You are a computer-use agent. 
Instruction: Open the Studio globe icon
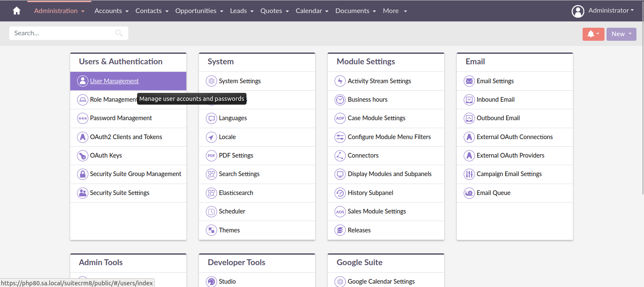[211, 281]
